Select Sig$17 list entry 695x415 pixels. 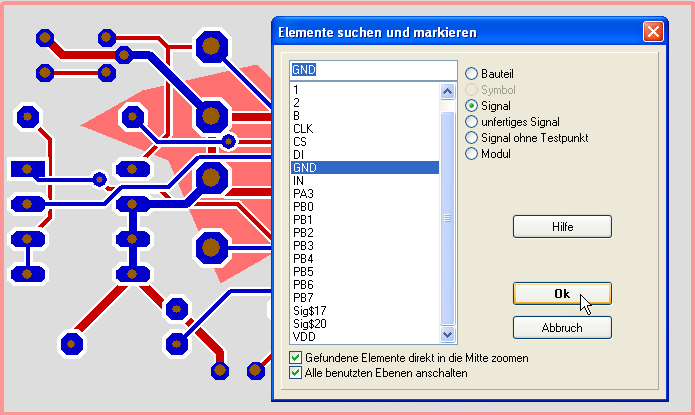[309, 311]
